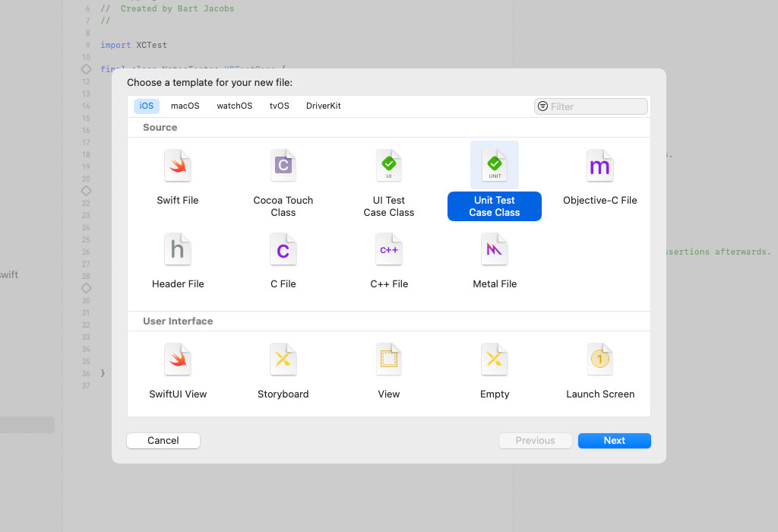Screen dimensions: 778x532
Task: Pick the View user interface template
Action: tap(389, 359)
